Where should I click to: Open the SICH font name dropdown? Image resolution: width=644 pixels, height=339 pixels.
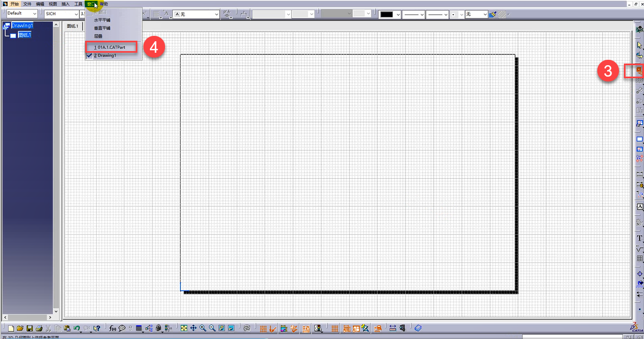pyautogui.click(x=61, y=14)
